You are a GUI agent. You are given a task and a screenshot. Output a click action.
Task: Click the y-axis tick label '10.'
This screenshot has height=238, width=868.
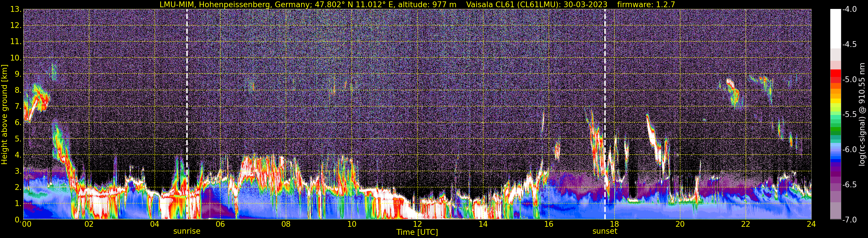click(x=16, y=58)
